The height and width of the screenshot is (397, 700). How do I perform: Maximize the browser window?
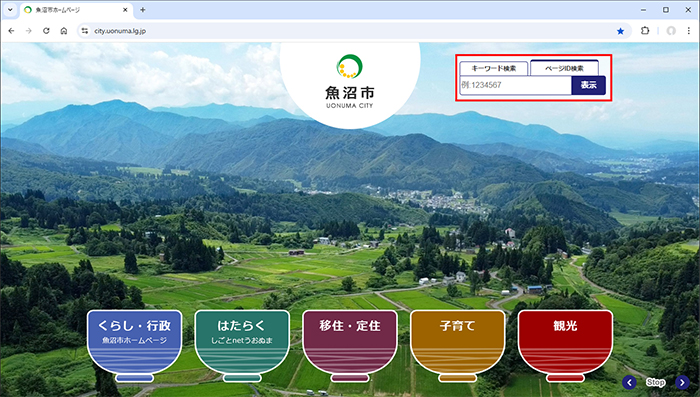click(x=666, y=10)
